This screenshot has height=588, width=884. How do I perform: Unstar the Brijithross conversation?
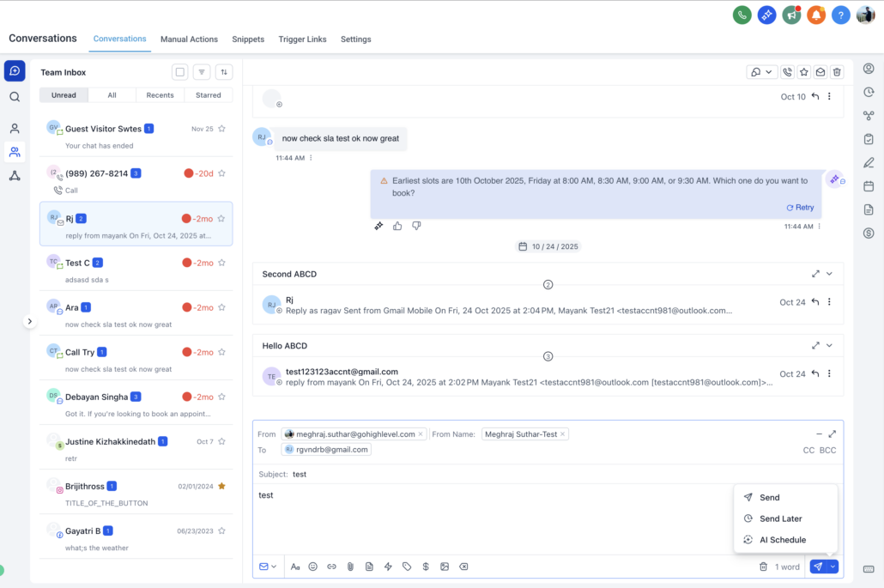pyautogui.click(x=221, y=486)
